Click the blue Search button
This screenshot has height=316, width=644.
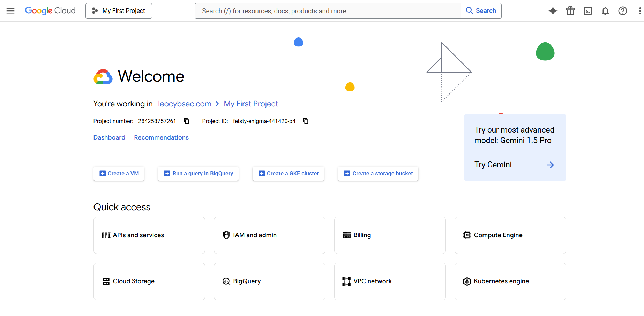[x=481, y=11]
